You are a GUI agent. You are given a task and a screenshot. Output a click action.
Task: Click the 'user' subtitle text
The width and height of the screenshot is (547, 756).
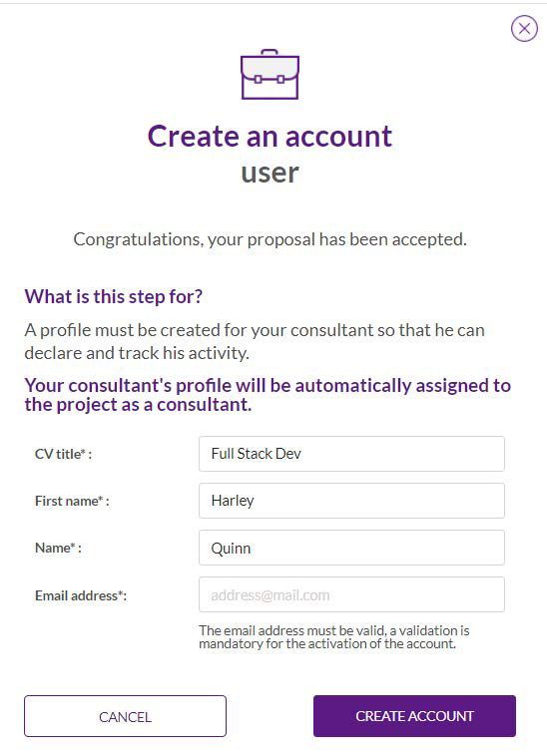click(x=270, y=174)
